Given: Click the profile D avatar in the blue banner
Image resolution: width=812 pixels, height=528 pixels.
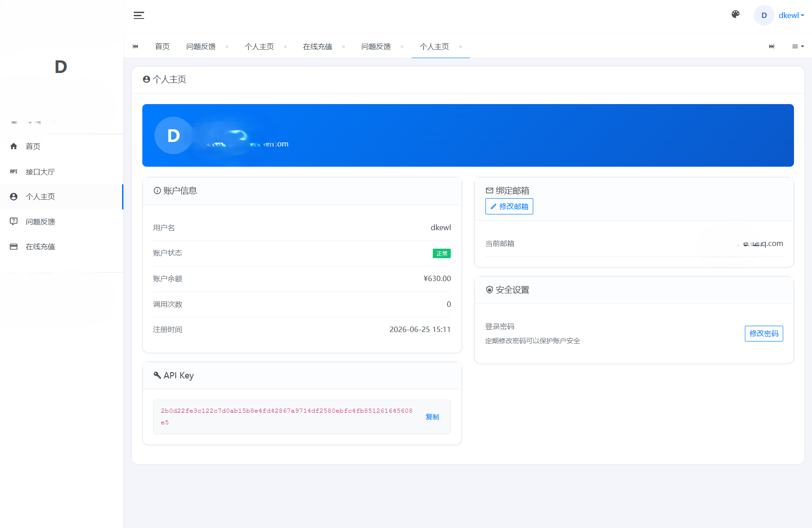Looking at the screenshot, I should 173,135.
